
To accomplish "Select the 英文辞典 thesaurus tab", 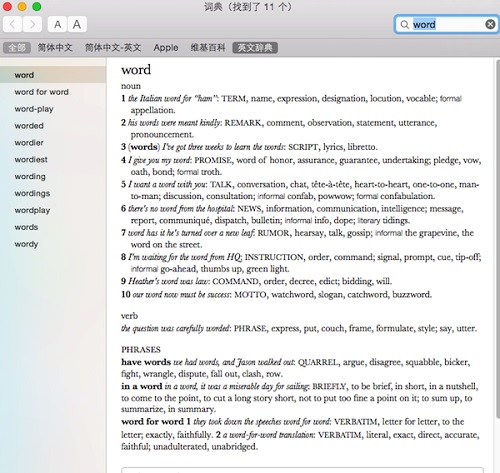I will [255, 48].
